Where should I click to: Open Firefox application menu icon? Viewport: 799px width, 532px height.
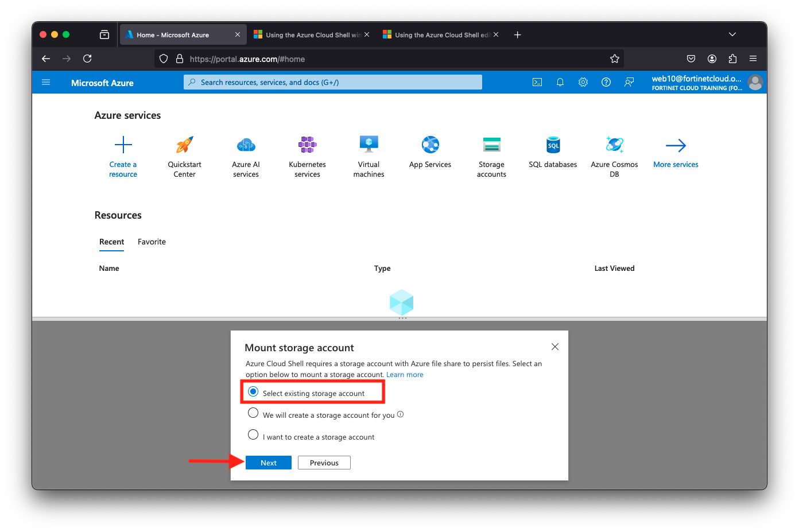(753, 59)
